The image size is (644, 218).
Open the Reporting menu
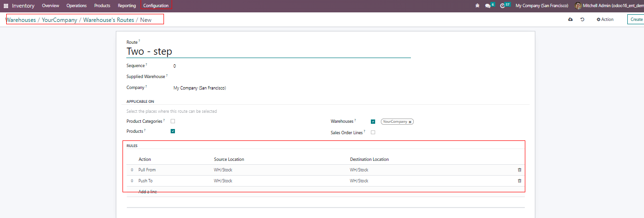[127, 6]
